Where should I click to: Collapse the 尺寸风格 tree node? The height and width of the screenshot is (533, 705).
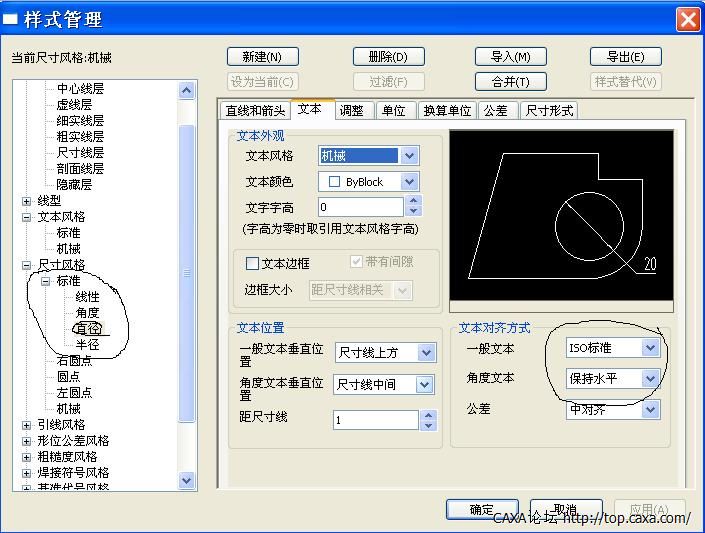pos(27,265)
